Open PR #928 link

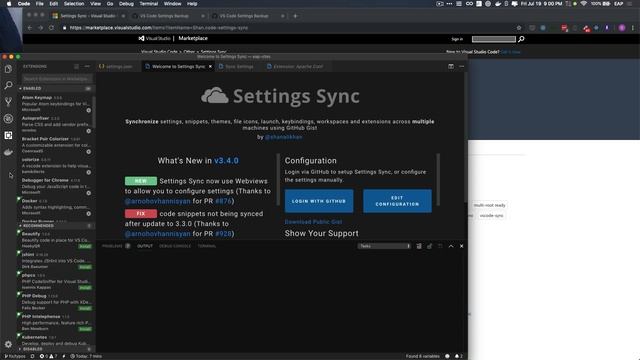[223, 234]
